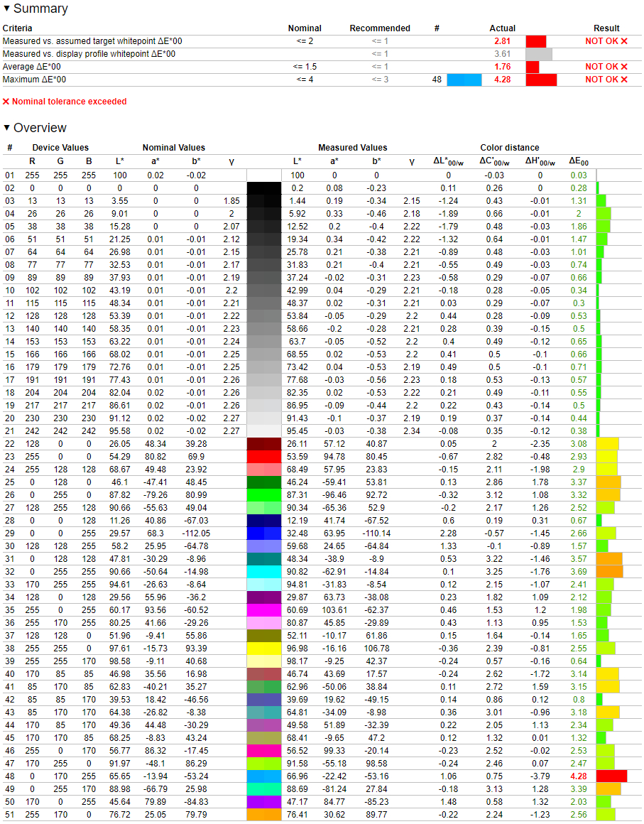Screen dimensions: 644x824
Task: Click the red ΔE bar in row 48
Action: (612, 776)
